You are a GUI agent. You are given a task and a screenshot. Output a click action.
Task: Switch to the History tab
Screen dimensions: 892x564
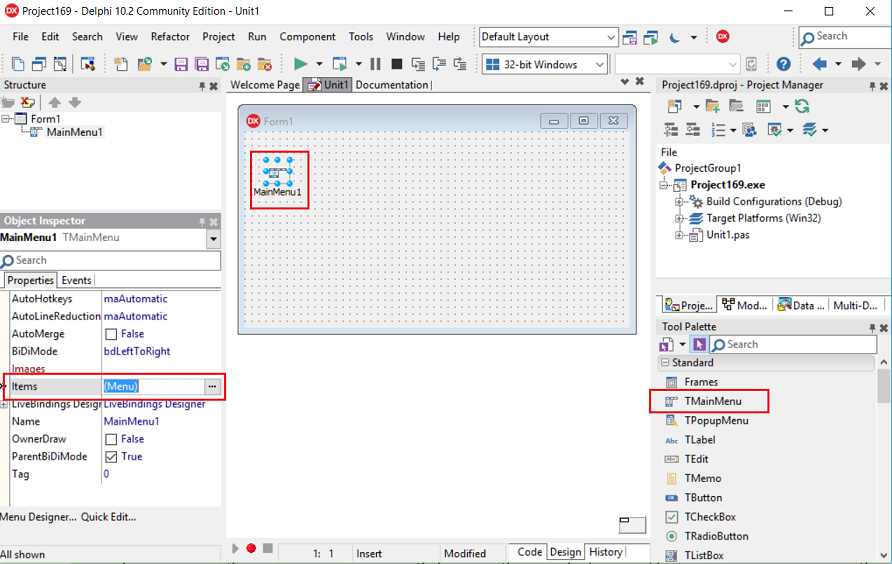(605, 551)
